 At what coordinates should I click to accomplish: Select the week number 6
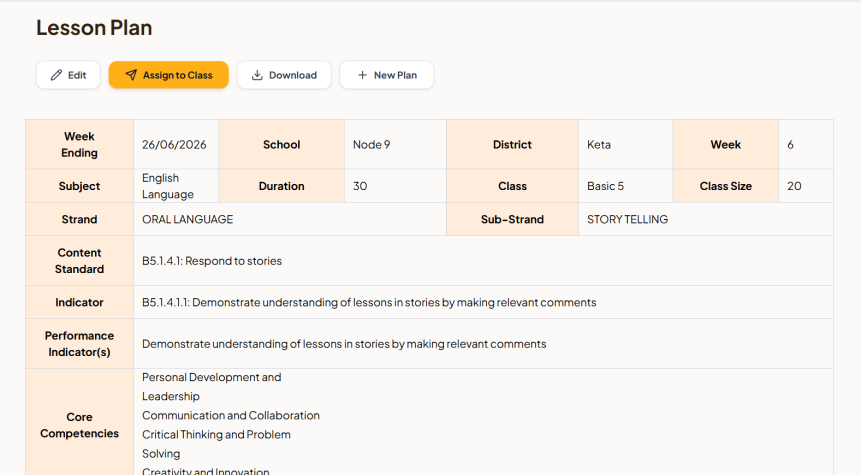coord(790,144)
